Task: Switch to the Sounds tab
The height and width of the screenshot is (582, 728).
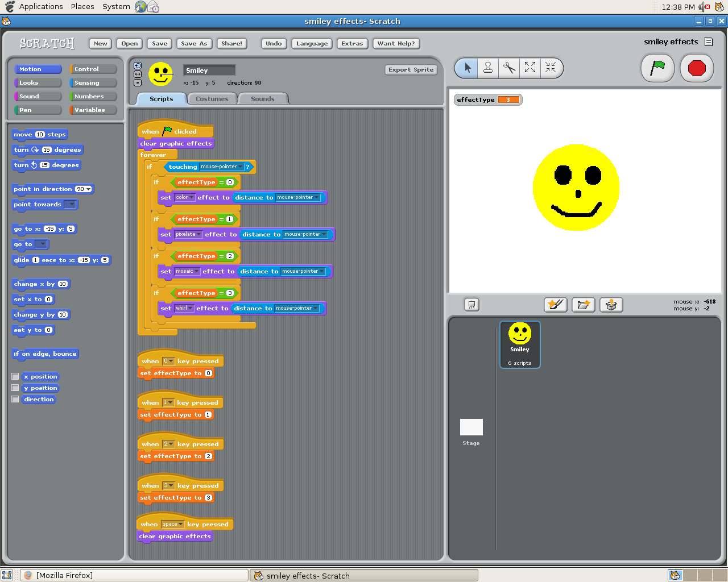Action: [x=263, y=99]
